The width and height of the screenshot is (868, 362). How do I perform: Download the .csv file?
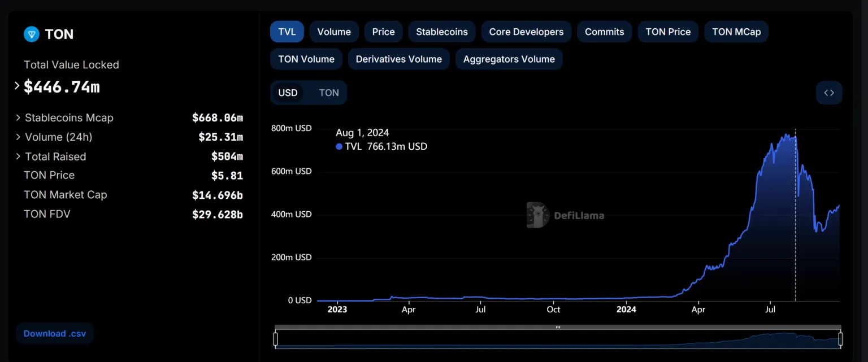point(55,334)
